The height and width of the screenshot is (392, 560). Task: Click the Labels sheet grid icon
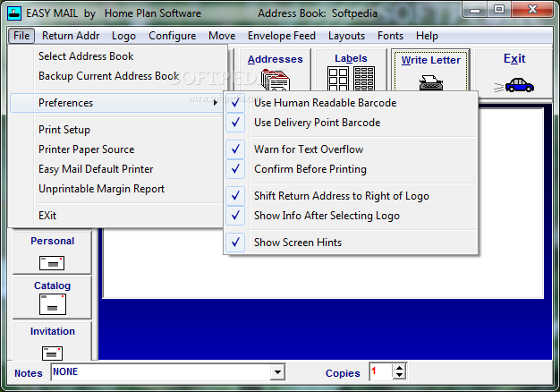[x=351, y=78]
